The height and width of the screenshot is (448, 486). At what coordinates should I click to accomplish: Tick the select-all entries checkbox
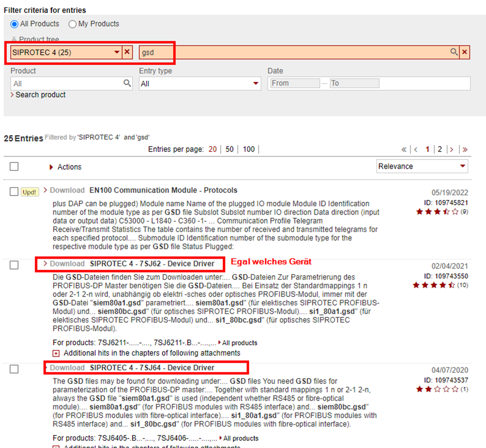(14, 166)
